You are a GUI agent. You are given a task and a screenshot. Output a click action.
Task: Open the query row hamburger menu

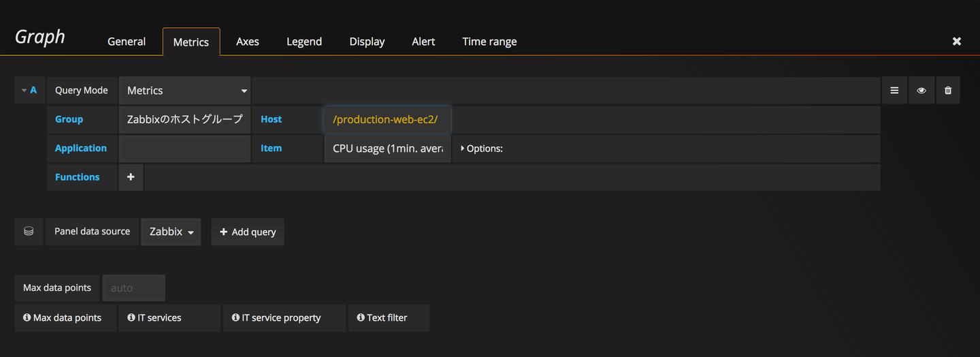[x=894, y=91]
